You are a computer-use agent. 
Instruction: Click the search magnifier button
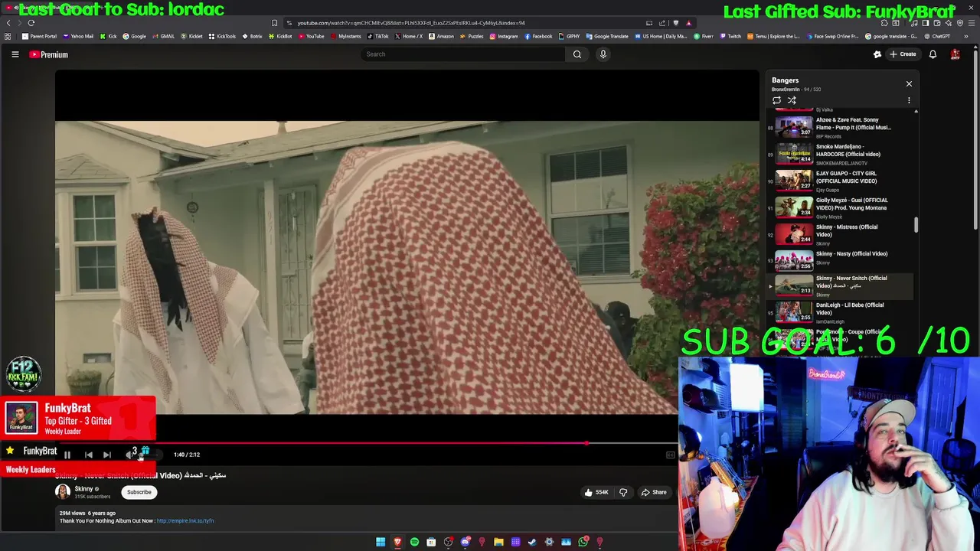(577, 54)
